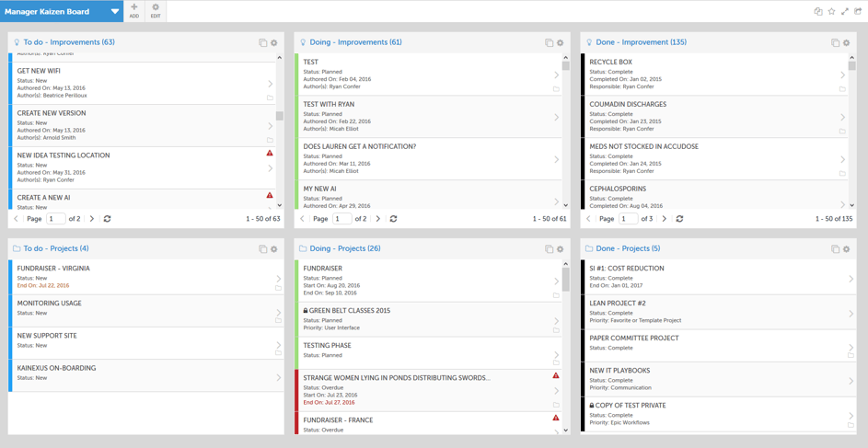The image size is (868, 448).
Task: Open the Done - Projects (5) title link
Action: pyautogui.click(x=629, y=248)
